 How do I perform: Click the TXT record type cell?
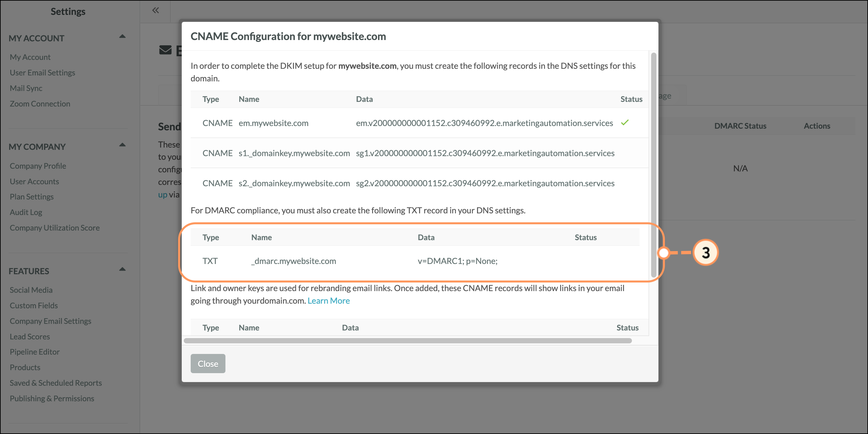tap(210, 261)
